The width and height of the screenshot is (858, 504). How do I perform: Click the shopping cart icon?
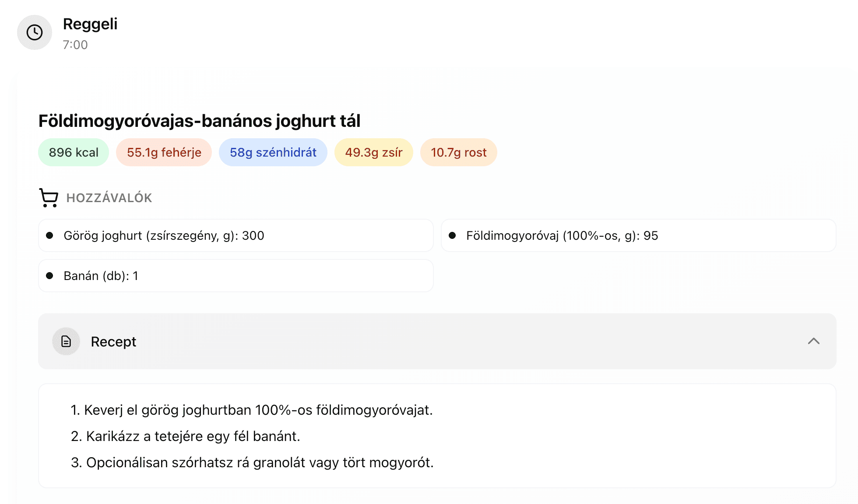[x=49, y=198]
